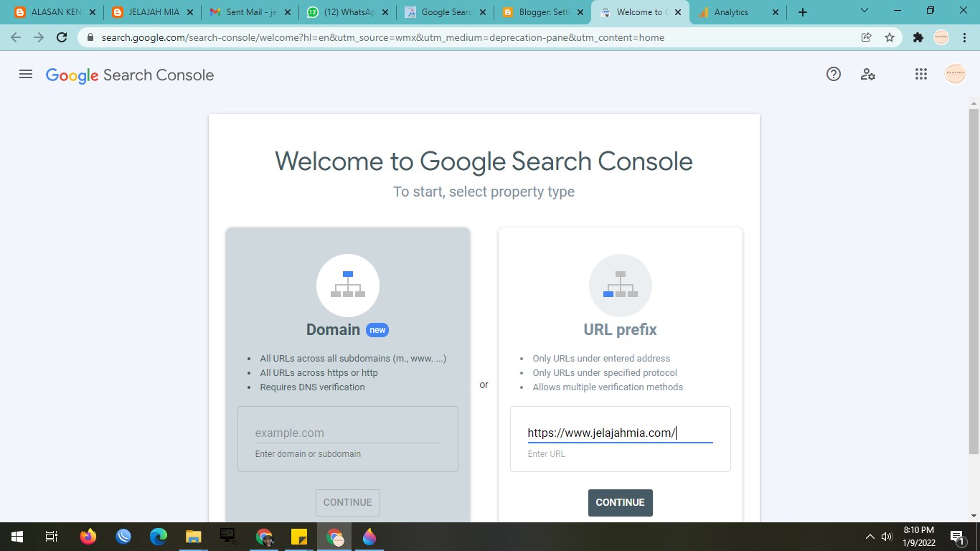Switch to the JELAJAH MIA tab

tap(153, 12)
